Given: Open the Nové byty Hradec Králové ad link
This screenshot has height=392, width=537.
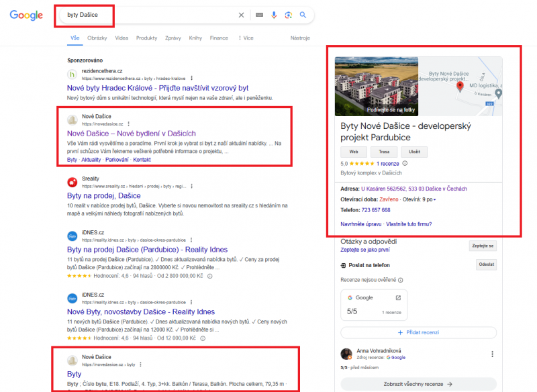Looking at the screenshot, I should 158,88.
